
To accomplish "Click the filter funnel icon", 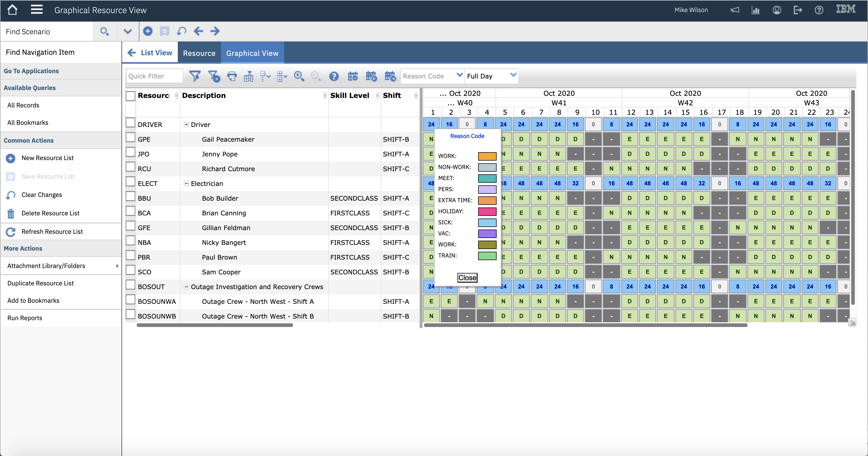I will (x=195, y=76).
